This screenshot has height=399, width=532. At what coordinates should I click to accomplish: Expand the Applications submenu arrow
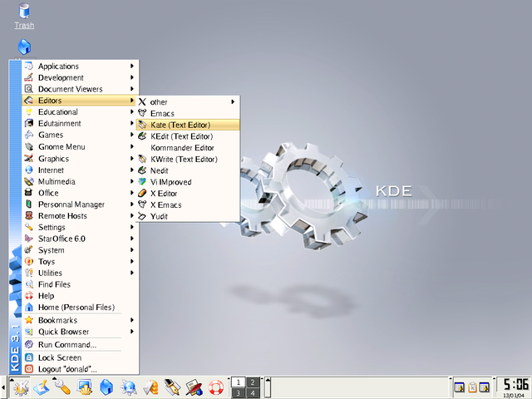(x=132, y=66)
